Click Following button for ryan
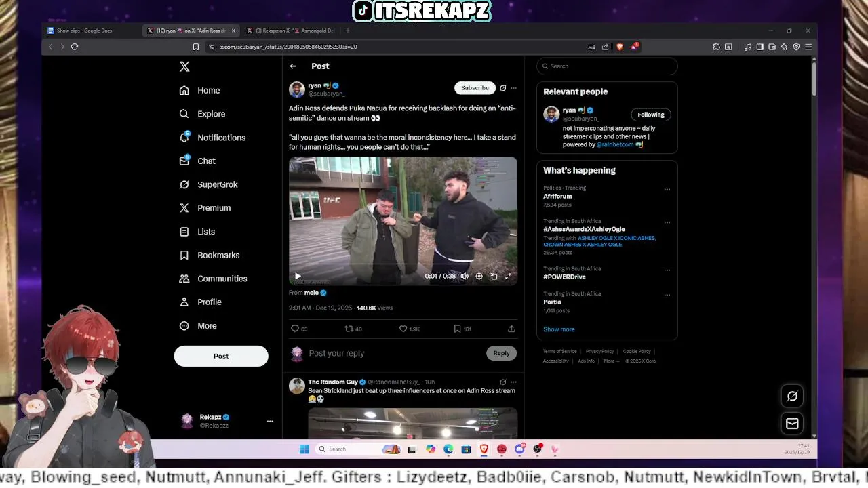 tap(651, 115)
